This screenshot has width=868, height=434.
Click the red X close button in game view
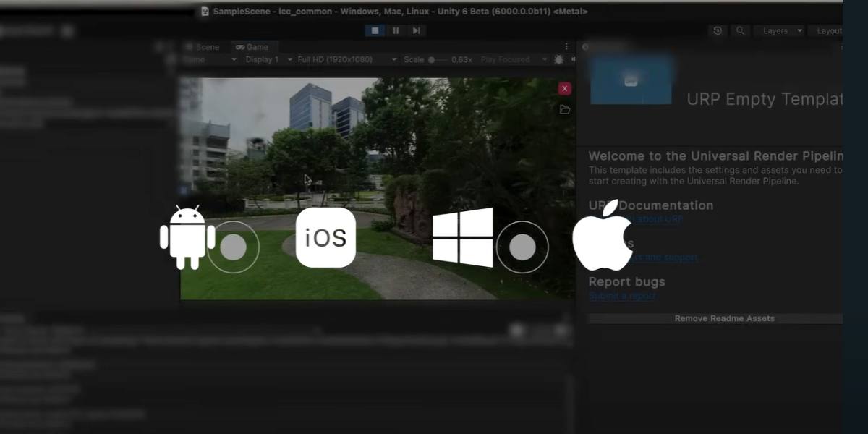click(565, 88)
